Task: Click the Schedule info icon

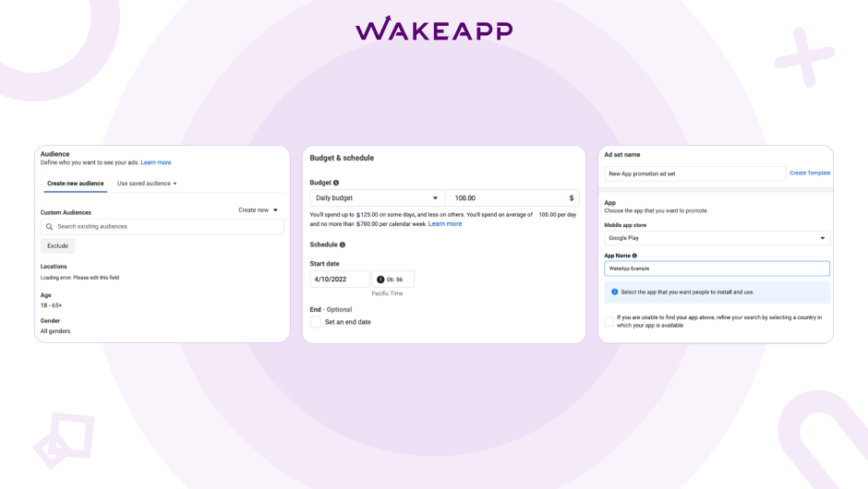Action: pyautogui.click(x=342, y=244)
